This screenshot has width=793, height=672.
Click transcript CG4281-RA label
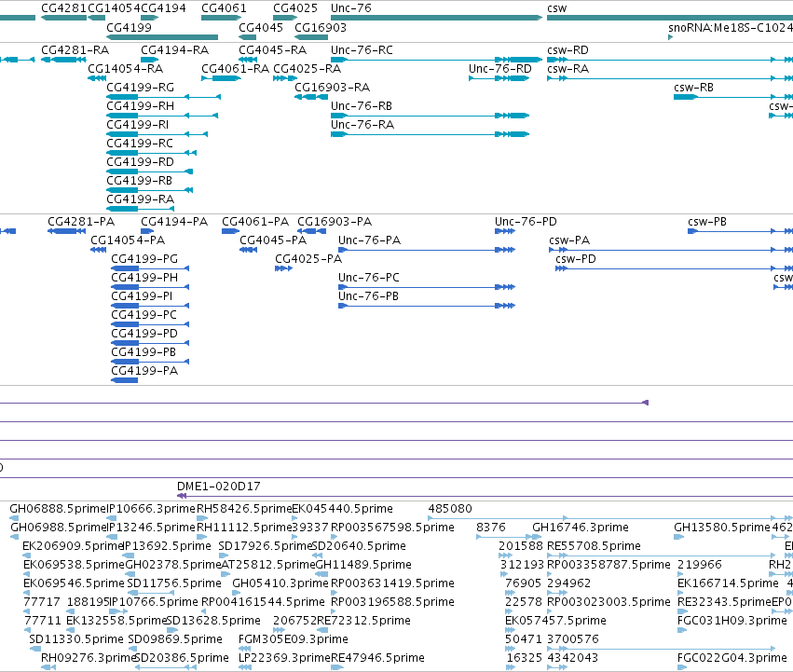75,50
